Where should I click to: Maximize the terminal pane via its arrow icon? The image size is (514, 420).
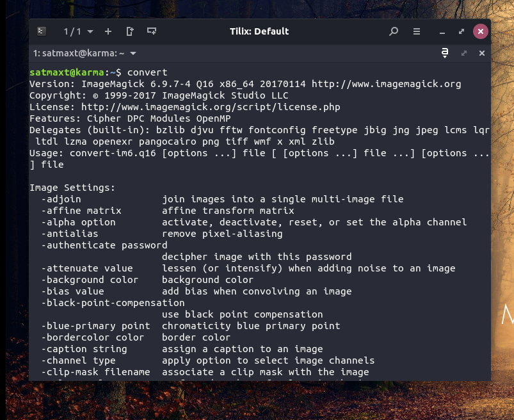coord(463,53)
